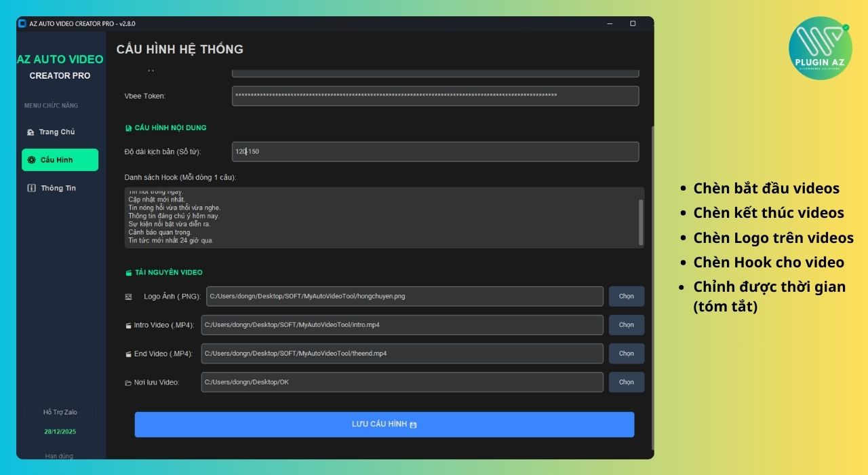The height and width of the screenshot is (475, 868).
Task: Click the document icon before CẤU HÌNH NỘI DUNG
Action: [x=127, y=128]
